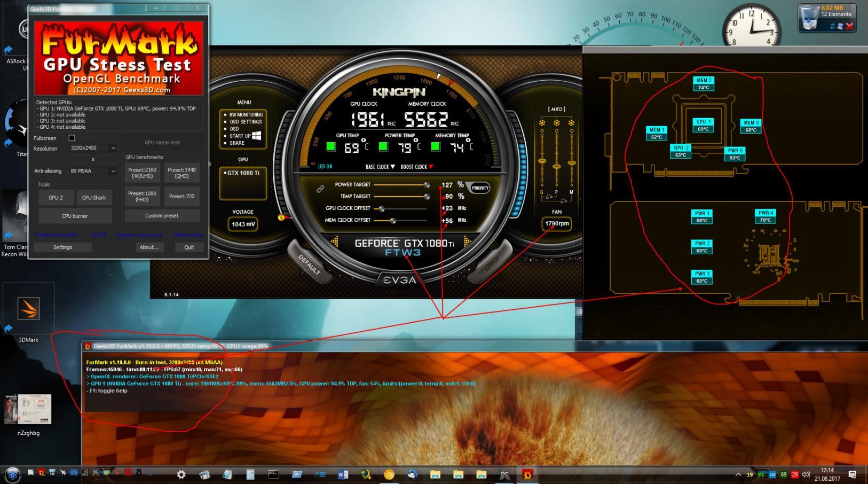Toggle the LED ON setting
The height and width of the screenshot is (484, 868).
click(325, 167)
